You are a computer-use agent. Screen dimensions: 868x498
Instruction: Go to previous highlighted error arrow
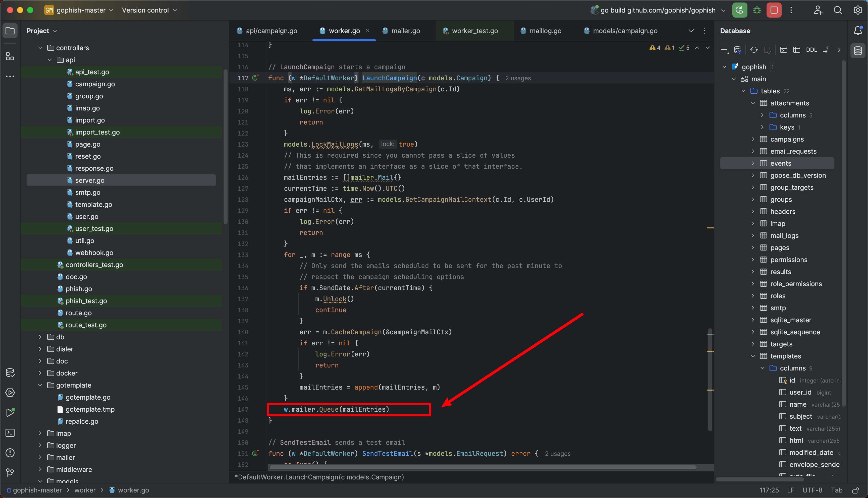[697, 48]
